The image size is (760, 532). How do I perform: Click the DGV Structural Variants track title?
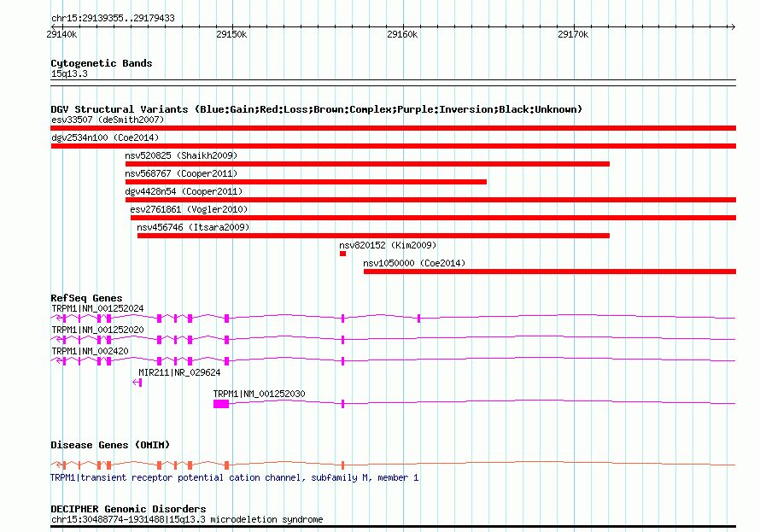(x=317, y=109)
